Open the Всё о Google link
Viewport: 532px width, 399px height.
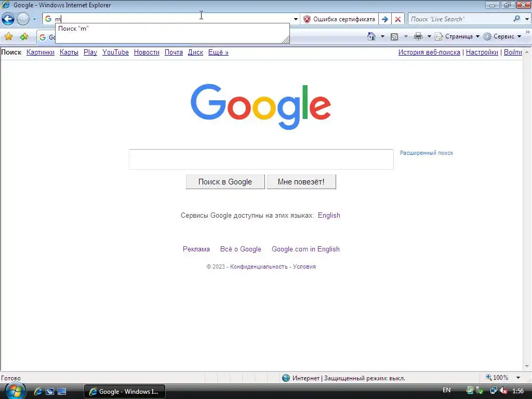pos(241,249)
